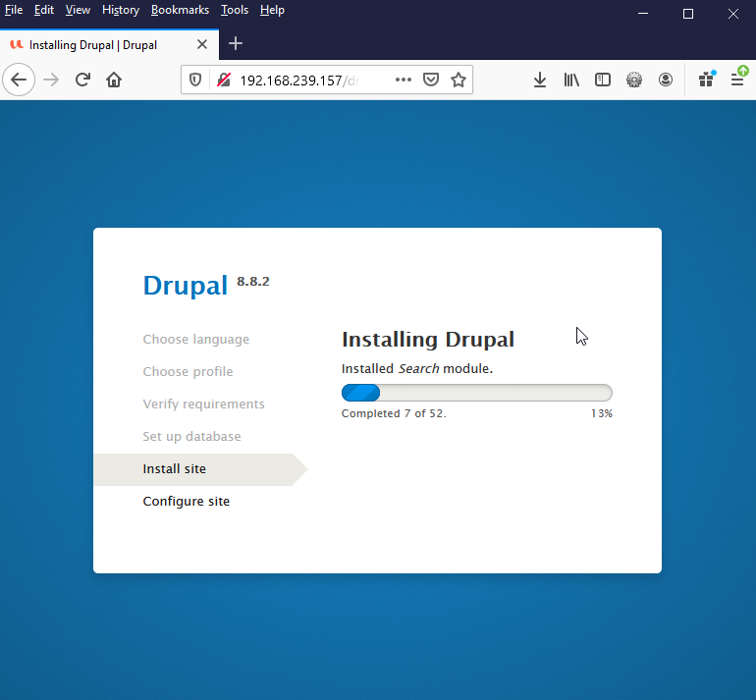Bookmark this page with the star
Image resolution: width=756 pixels, height=700 pixels.
(x=459, y=81)
